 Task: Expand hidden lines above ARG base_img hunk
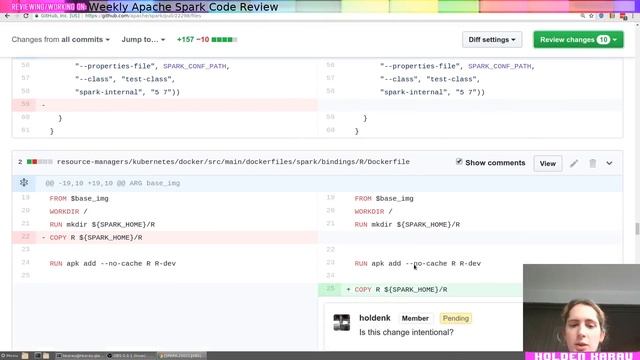click(x=24, y=183)
